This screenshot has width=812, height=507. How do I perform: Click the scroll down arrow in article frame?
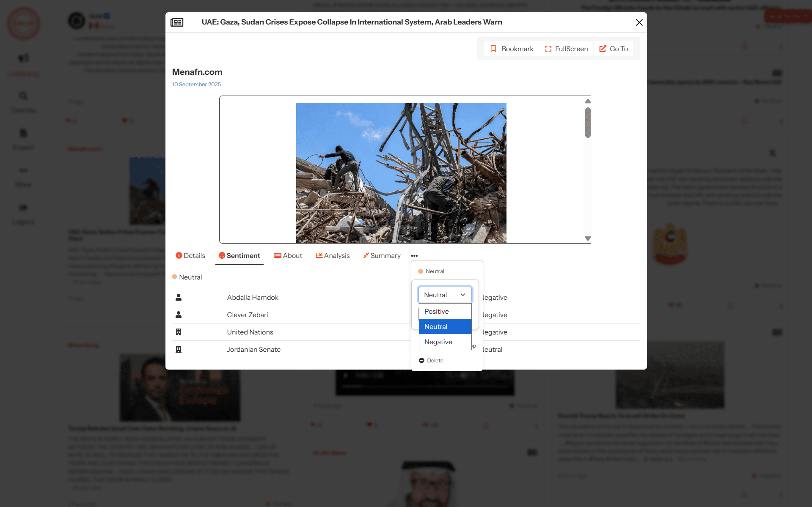click(588, 238)
